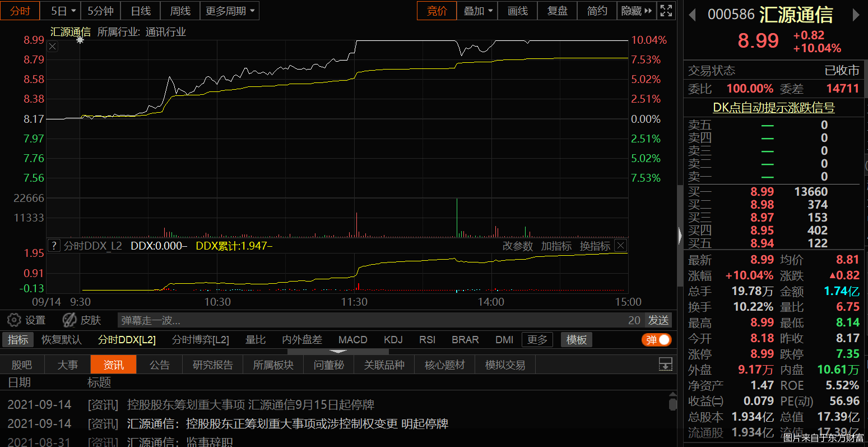Image resolution: width=868 pixels, height=447 pixels.
Task: Select the 内外盘差 indicator
Action: click(x=302, y=340)
